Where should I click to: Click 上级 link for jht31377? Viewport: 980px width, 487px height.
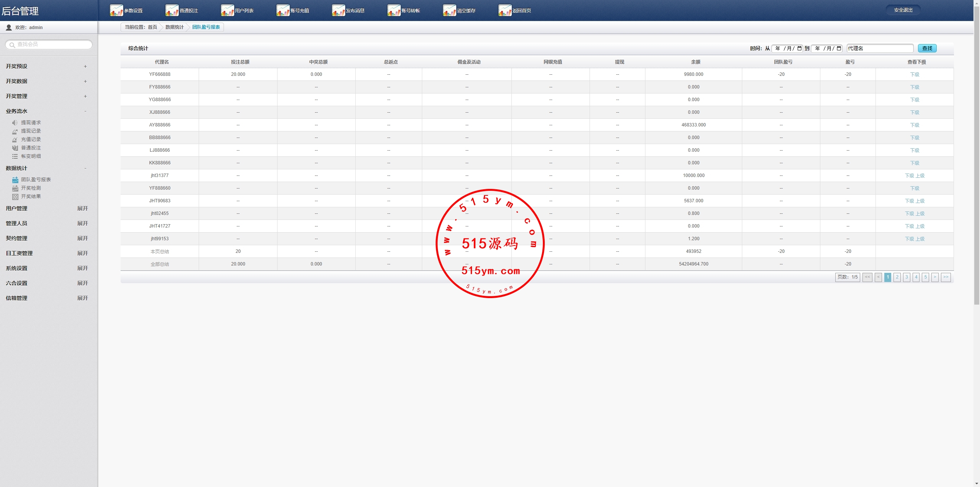pos(920,176)
